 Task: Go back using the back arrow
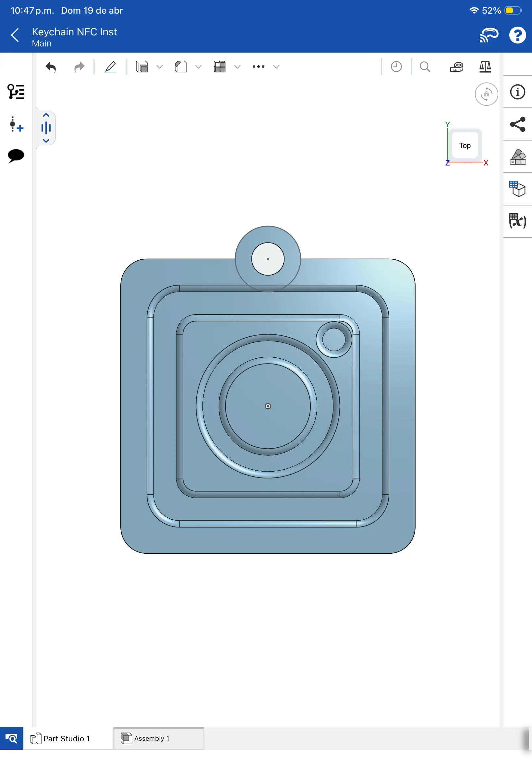15,35
